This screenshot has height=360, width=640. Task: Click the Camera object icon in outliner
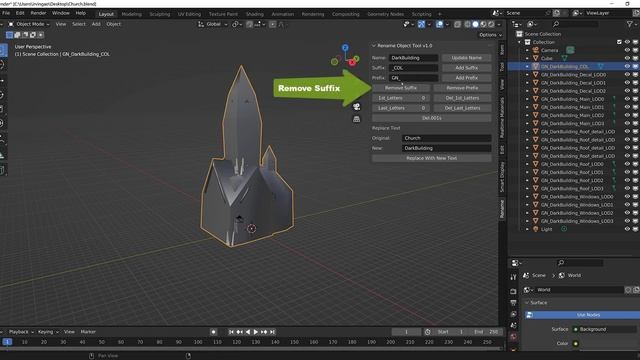pyautogui.click(x=536, y=50)
